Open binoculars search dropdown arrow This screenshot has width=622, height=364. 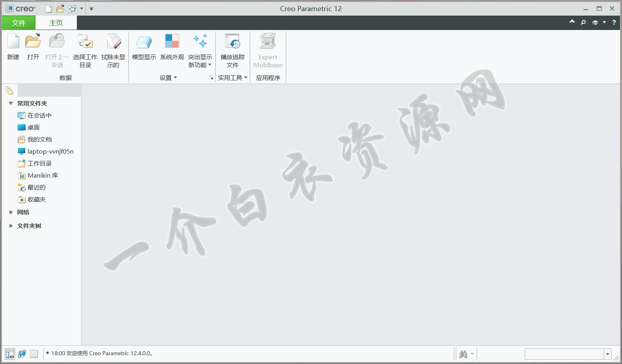coord(472,354)
